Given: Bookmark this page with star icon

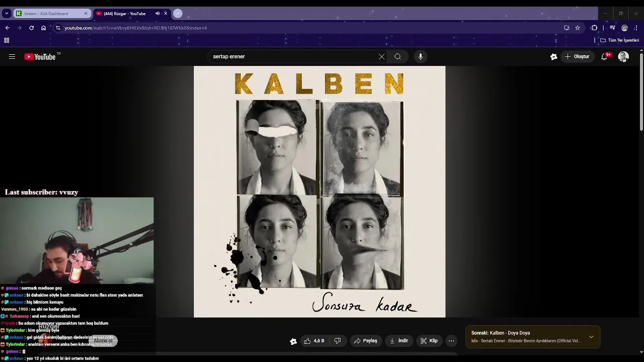Looking at the screenshot, I should pos(578,28).
